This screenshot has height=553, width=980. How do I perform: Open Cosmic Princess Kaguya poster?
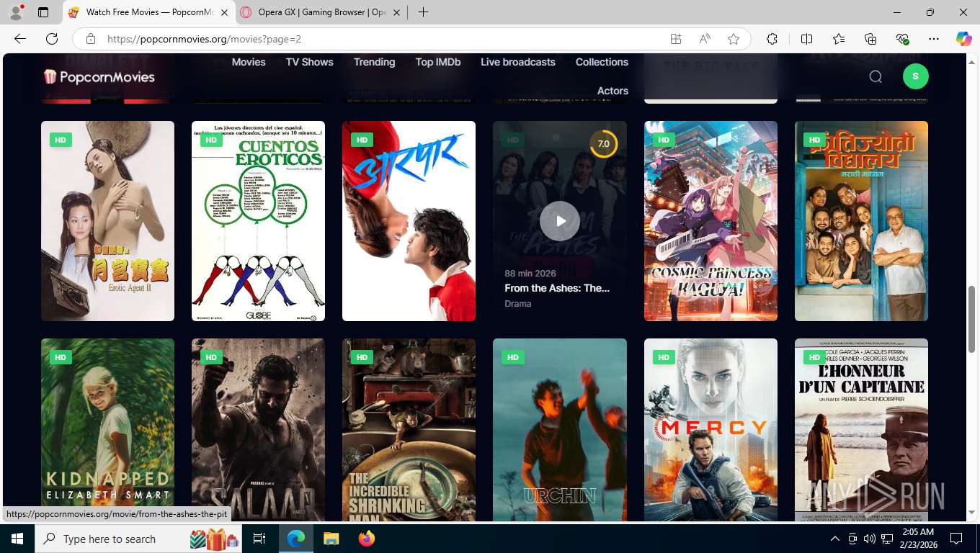click(x=710, y=221)
